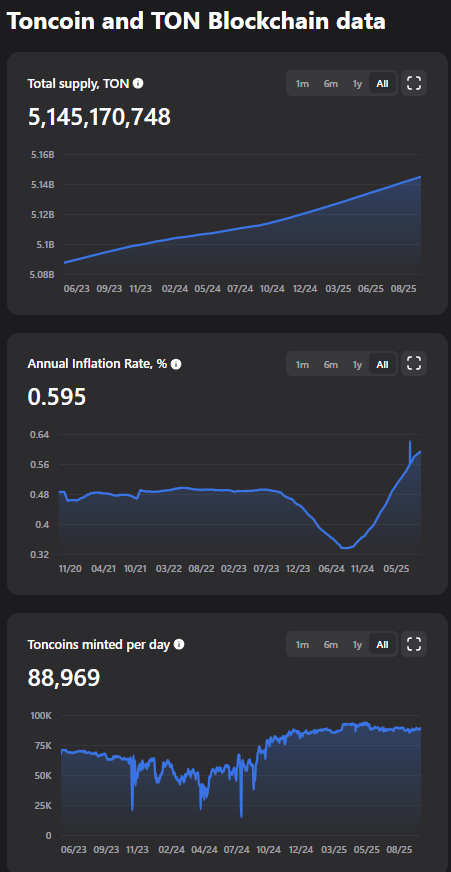Click the 50K axis label

[42, 775]
